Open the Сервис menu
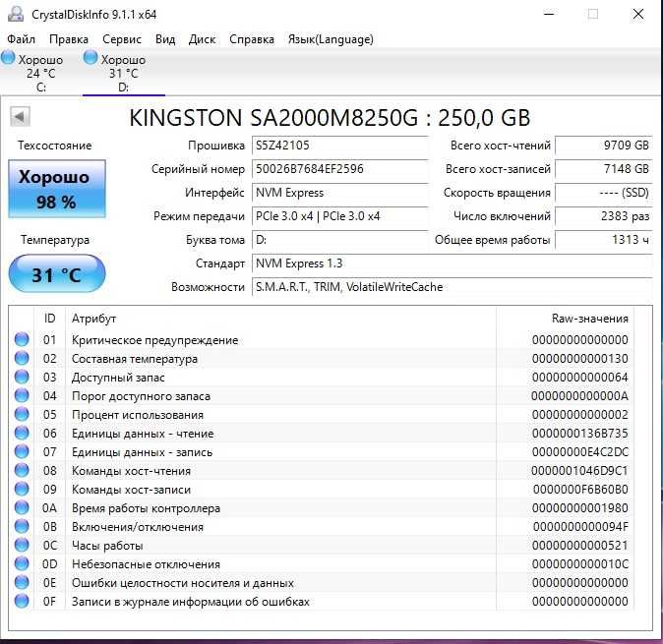The height and width of the screenshot is (644, 663). tap(122, 39)
